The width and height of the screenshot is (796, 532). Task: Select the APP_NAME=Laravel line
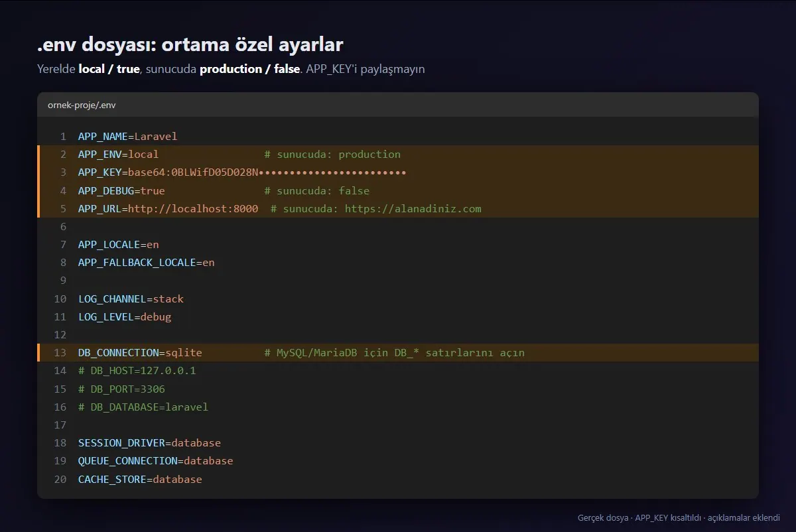[128, 137]
